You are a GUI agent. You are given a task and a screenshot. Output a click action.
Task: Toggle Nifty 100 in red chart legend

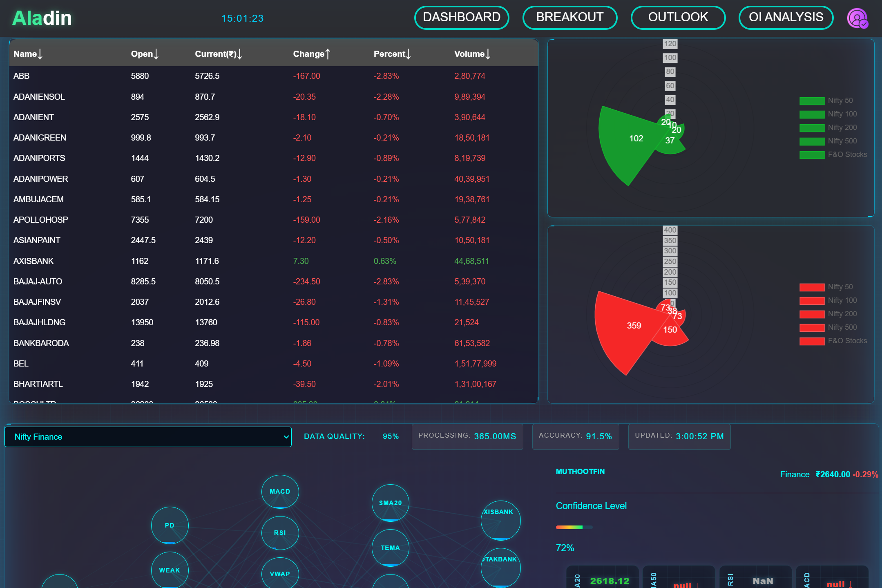(x=828, y=300)
